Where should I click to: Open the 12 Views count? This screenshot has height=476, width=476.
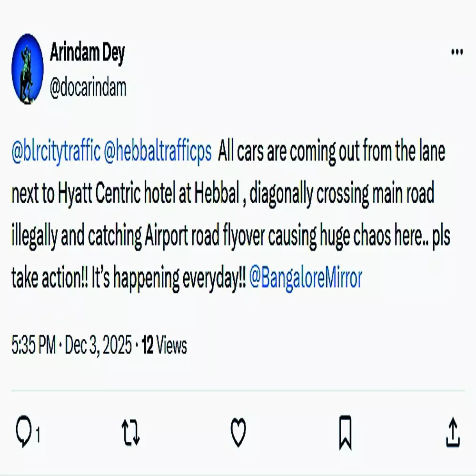point(164,345)
